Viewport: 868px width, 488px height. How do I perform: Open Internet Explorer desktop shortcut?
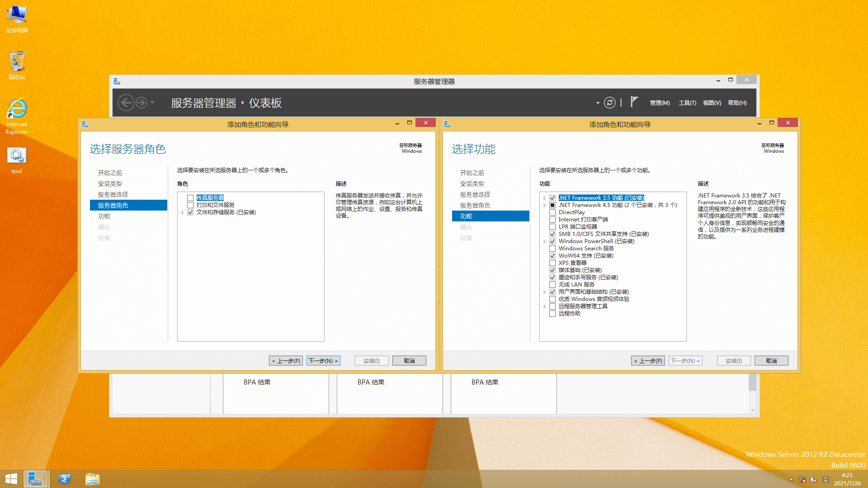tap(17, 116)
